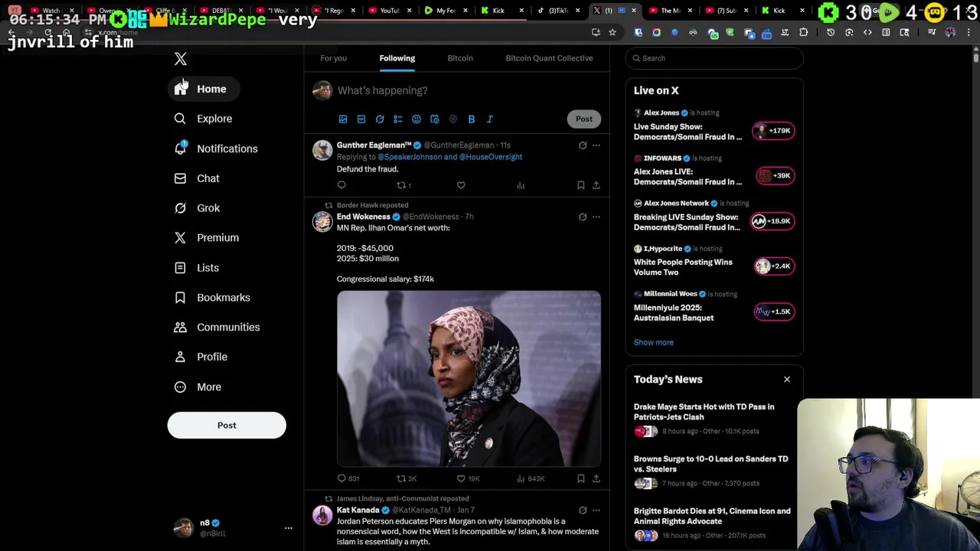Reply to End Wokeness post with 831 replies
Viewport: 980px width, 551px height.
point(348,479)
